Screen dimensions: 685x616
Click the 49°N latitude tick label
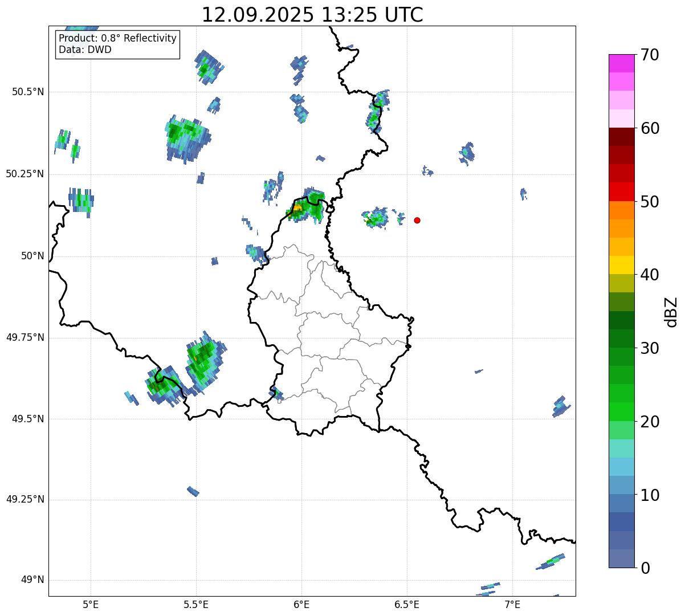pyautogui.click(x=32, y=580)
